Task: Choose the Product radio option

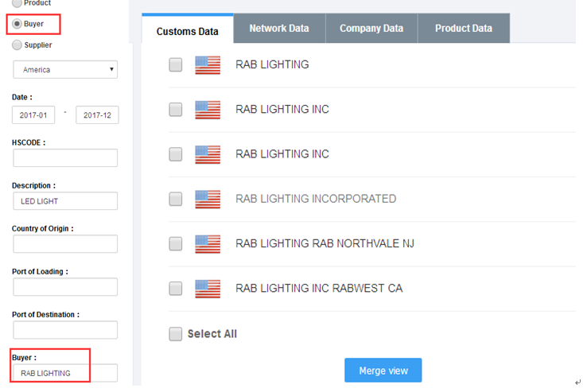Action: (17, 3)
